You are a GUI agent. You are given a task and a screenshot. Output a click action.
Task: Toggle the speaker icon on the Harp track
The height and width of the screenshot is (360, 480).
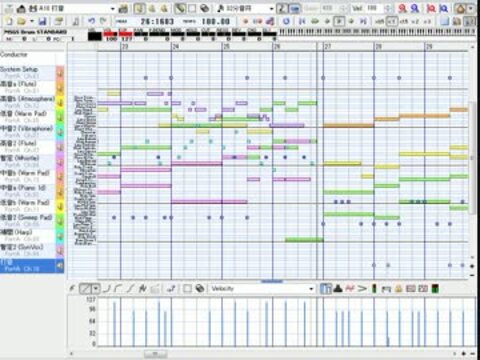[60, 236]
